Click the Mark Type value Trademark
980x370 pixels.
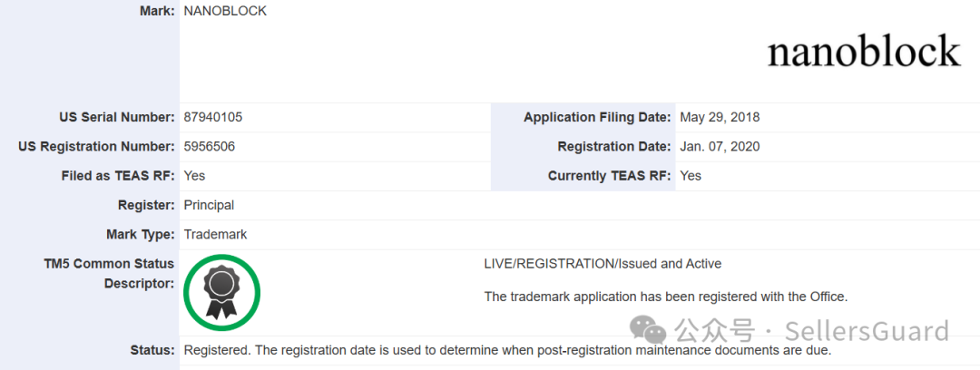point(215,234)
